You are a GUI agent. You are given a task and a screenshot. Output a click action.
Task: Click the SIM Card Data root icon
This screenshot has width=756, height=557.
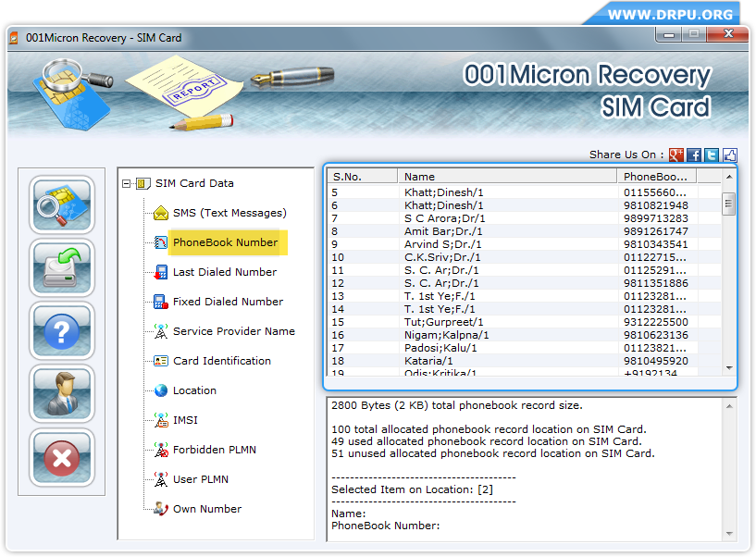pos(143,183)
